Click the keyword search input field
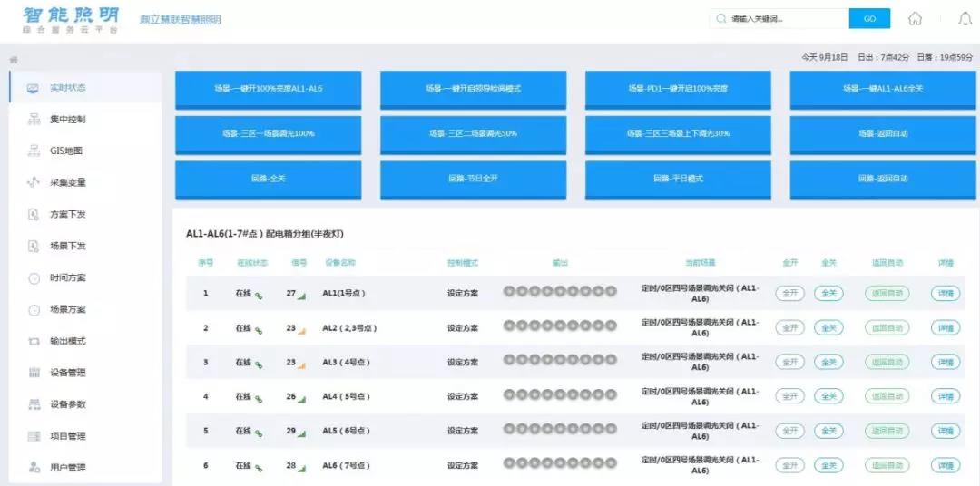Viewport: 980px width, 486px height. pos(785,19)
